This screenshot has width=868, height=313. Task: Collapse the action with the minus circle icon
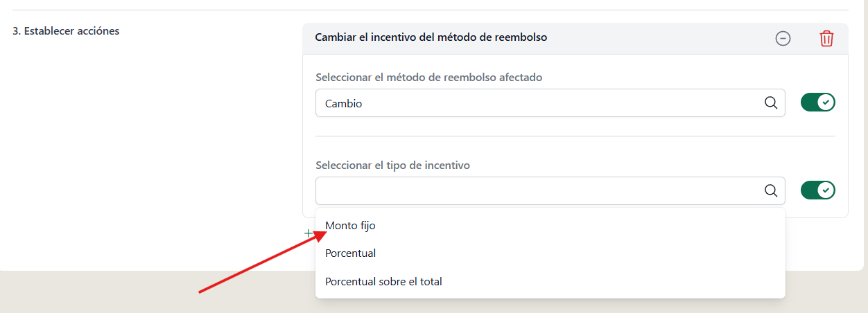[x=783, y=39]
